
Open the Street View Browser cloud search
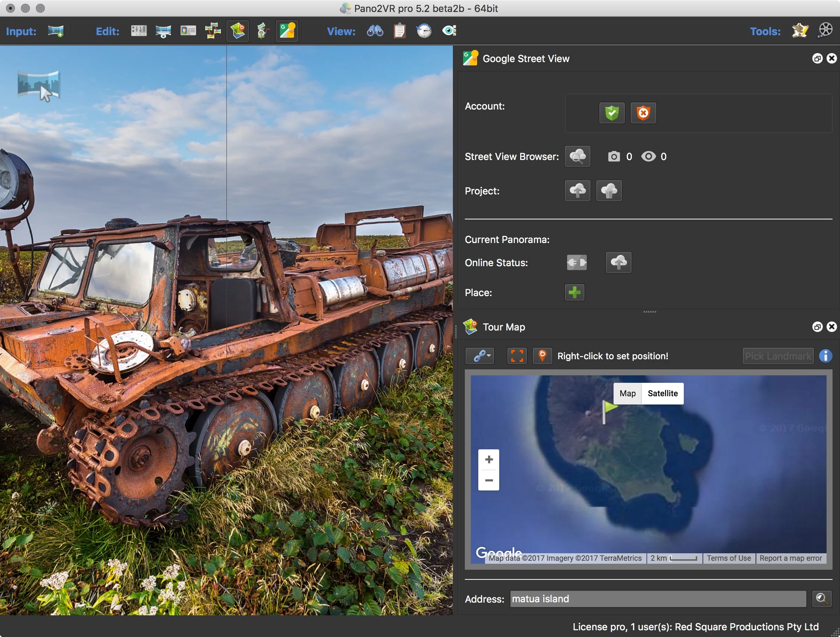[577, 157]
